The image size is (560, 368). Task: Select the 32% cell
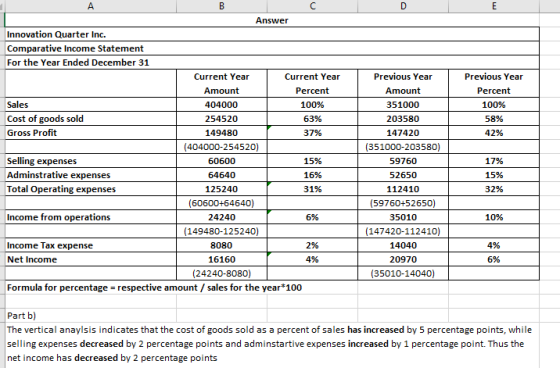(494, 189)
